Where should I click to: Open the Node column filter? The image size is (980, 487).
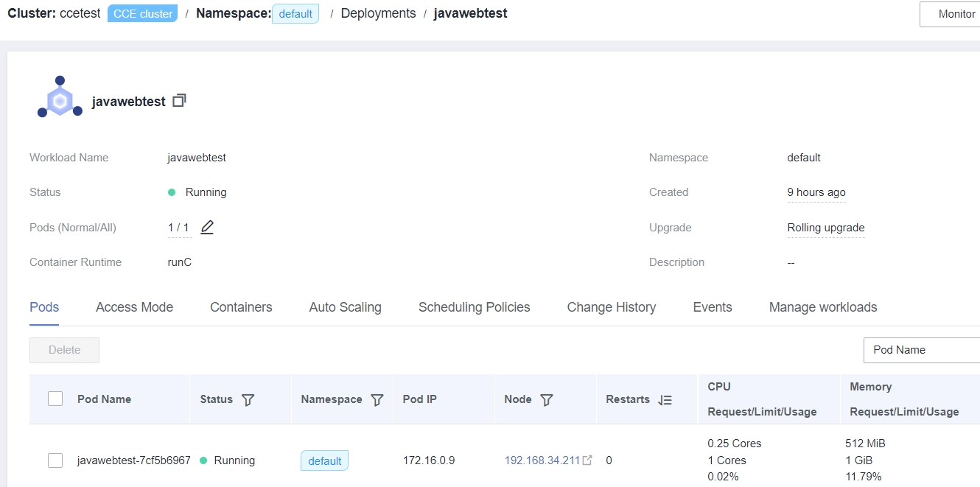click(546, 399)
